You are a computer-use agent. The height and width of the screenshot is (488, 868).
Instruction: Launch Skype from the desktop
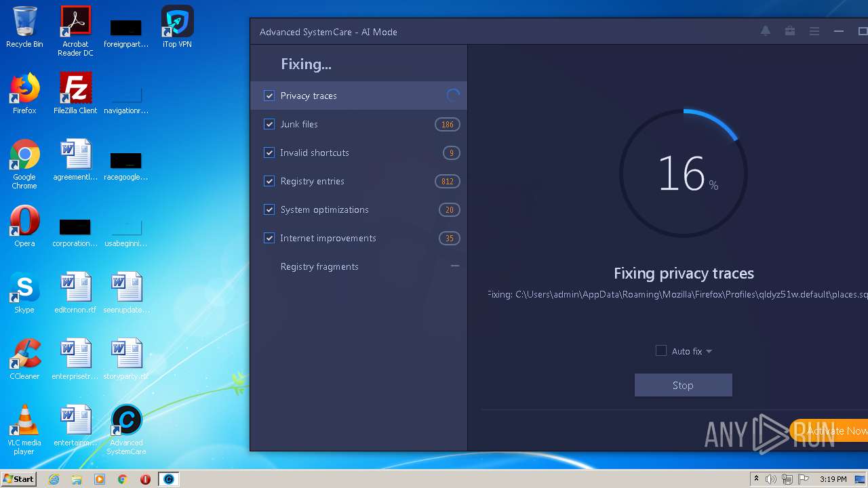coord(24,293)
